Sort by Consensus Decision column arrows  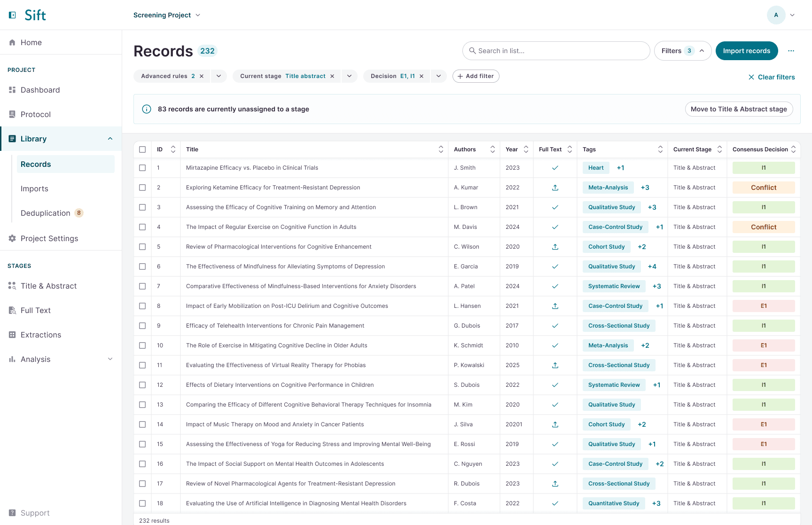793,149
